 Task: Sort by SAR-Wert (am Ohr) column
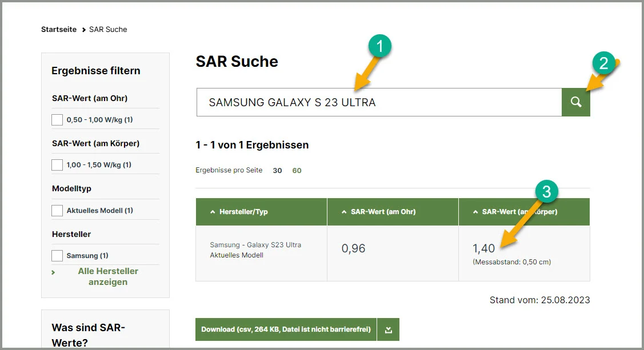379,212
